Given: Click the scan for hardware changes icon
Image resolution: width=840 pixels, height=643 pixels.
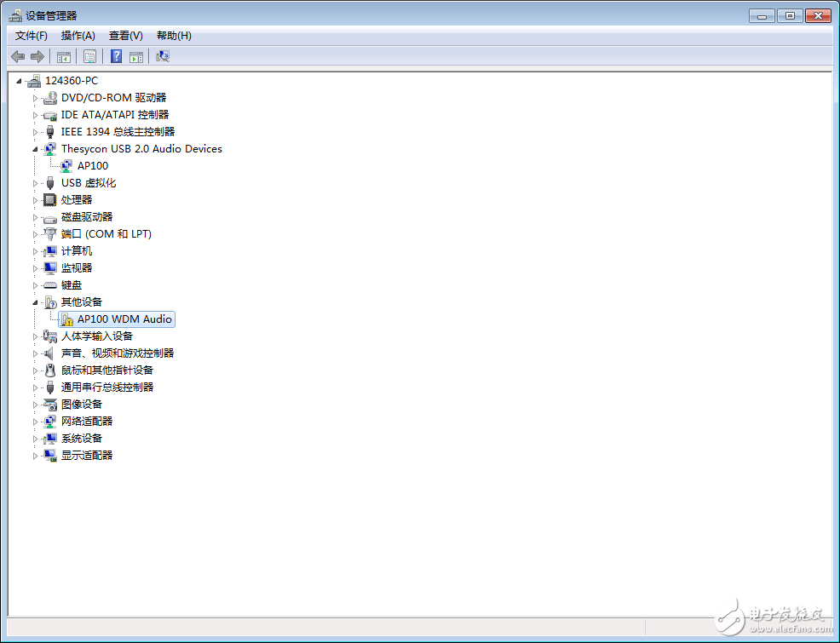Looking at the screenshot, I should [162, 56].
